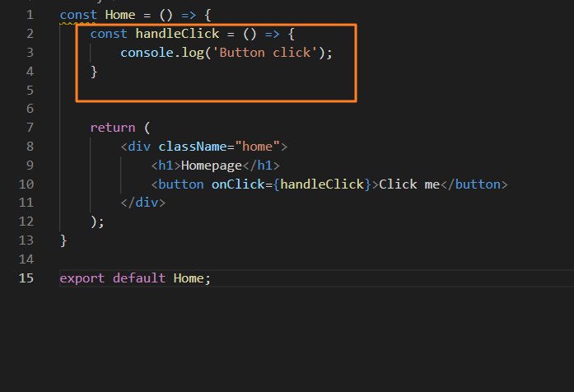Click line number 10 in the gutter

[x=26, y=184]
